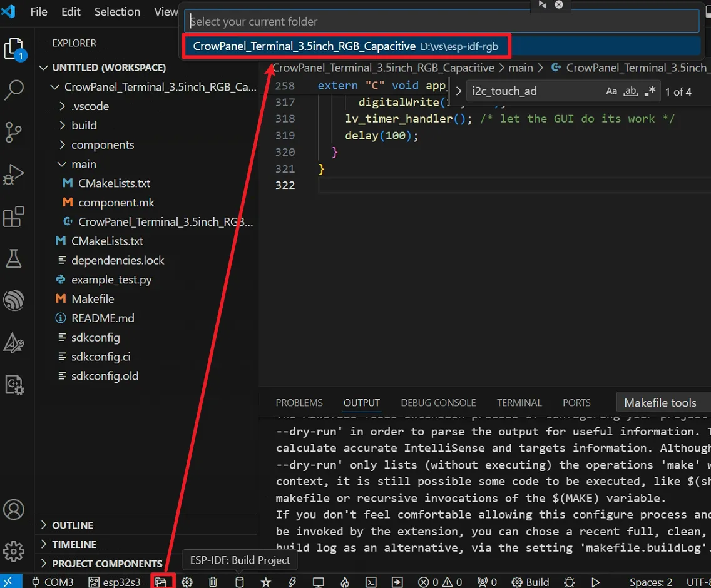Image resolution: width=711 pixels, height=588 pixels.
Task: Open the File menu
Action: (x=39, y=11)
